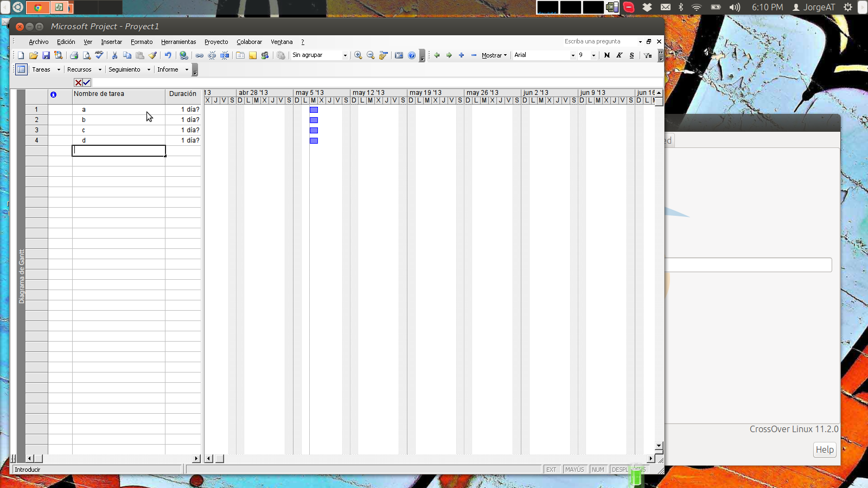This screenshot has width=868, height=488.
Task: Open the font size dropdown
Action: click(593, 55)
